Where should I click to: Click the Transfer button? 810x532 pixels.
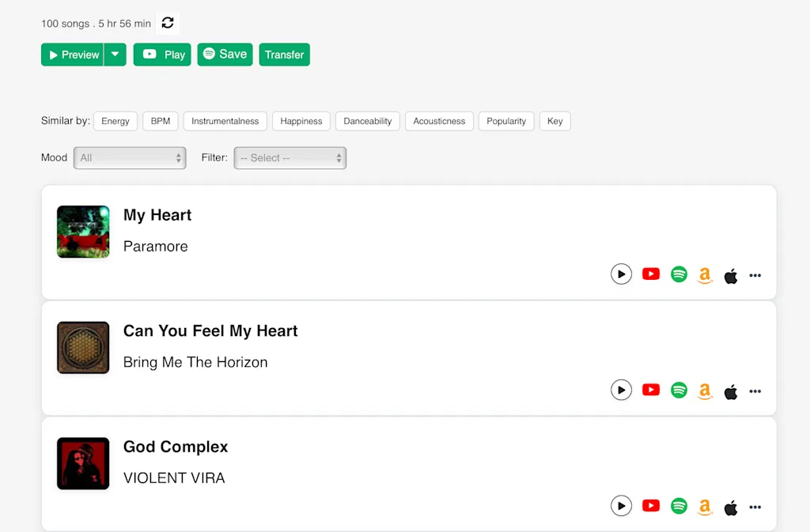pyautogui.click(x=284, y=55)
